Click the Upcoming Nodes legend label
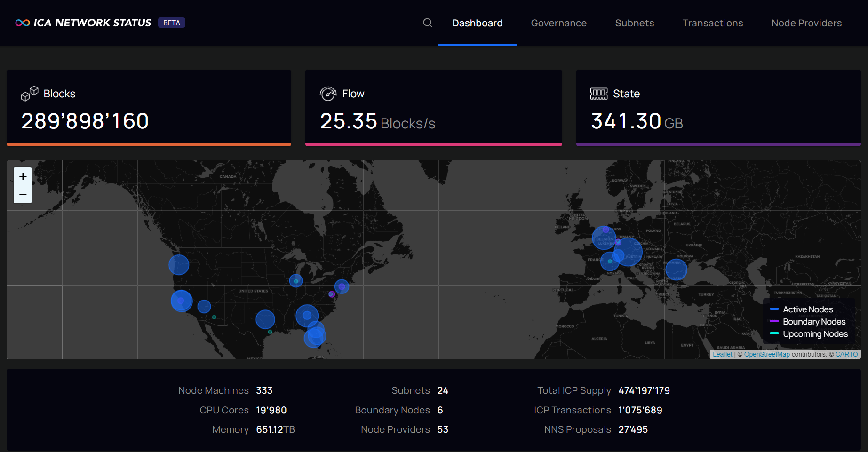Screen dimensions: 868x452 [x=815, y=334]
